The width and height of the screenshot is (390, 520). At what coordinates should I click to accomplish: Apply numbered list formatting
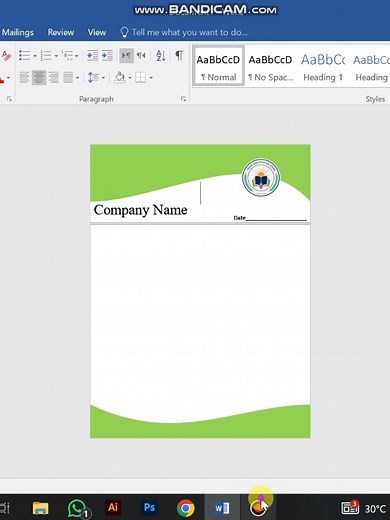coord(46,55)
